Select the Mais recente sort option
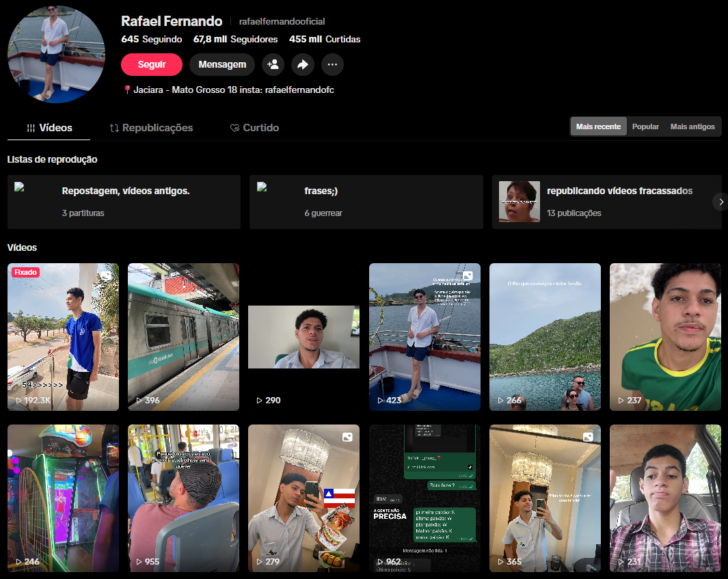Viewport: 728px width, 579px height. tap(598, 126)
